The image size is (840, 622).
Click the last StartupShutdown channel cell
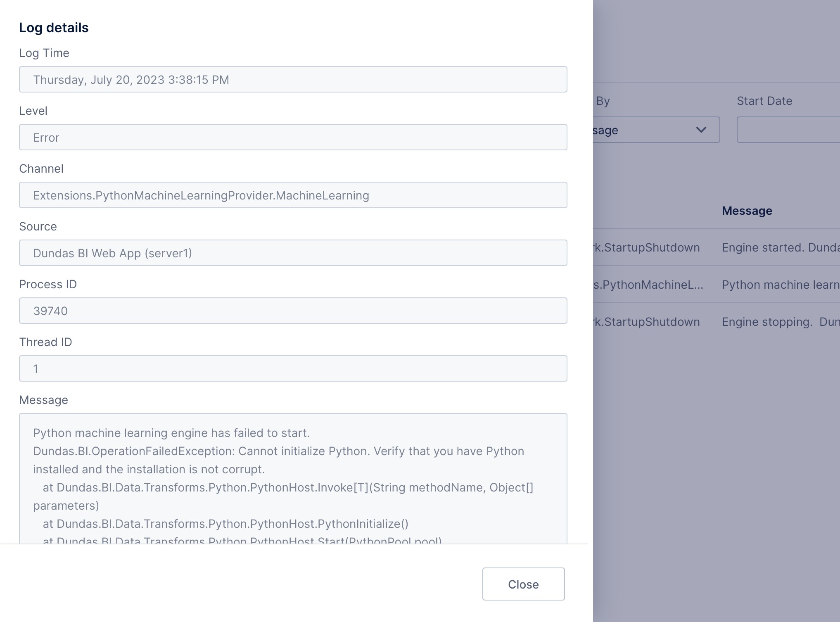point(646,322)
